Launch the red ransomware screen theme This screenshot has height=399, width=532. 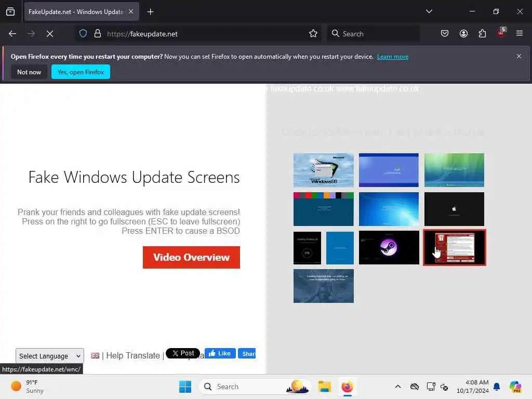pos(454,248)
